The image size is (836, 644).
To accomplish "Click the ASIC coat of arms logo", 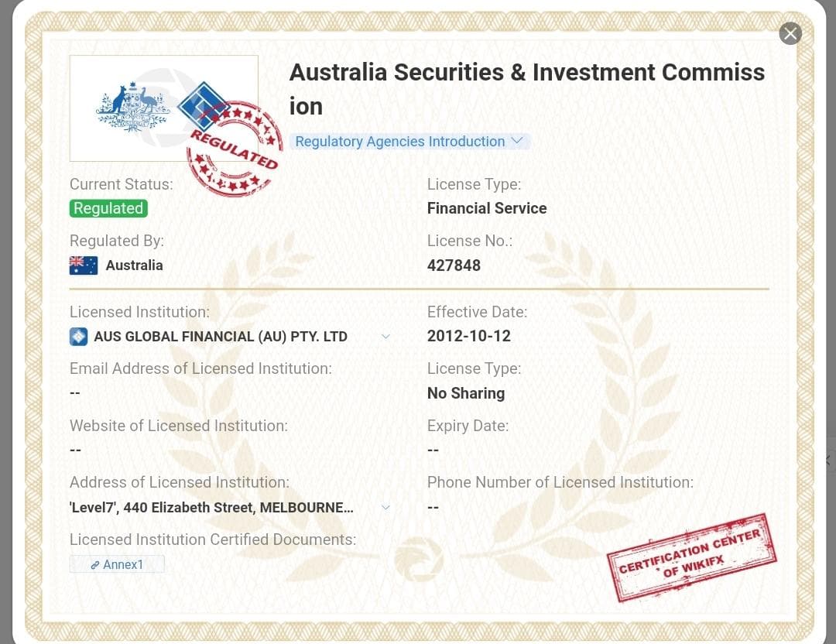I will coord(133,108).
